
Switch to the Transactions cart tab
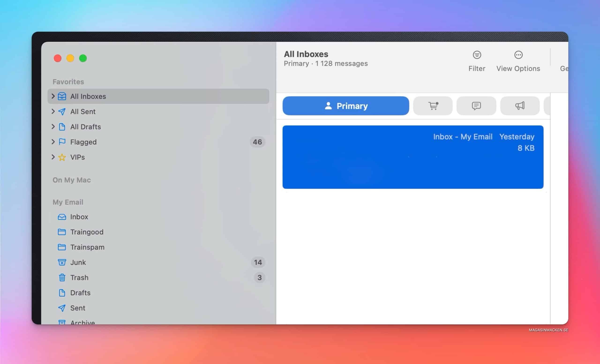tap(433, 106)
